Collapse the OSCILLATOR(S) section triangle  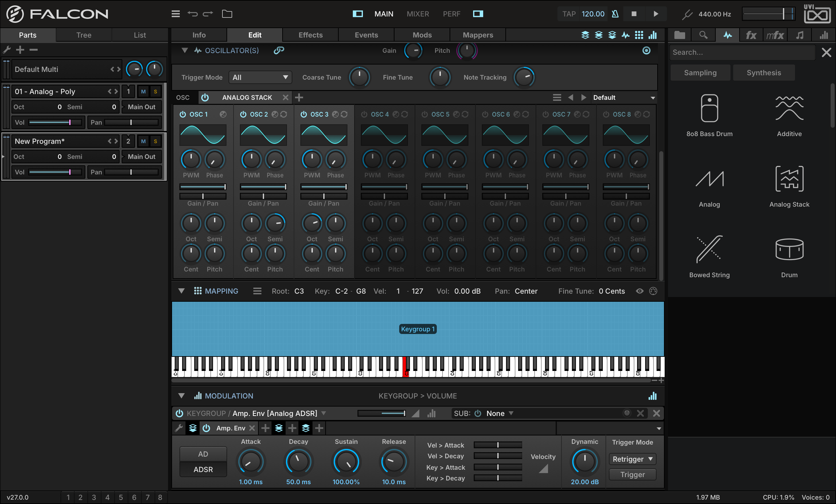pos(184,50)
